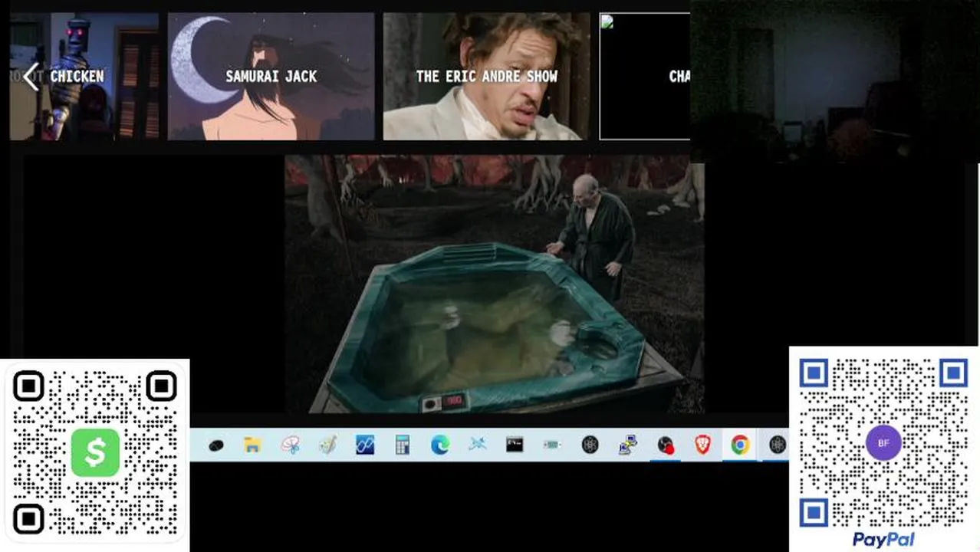980x552 pixels.
Task: Open the red-dot recording app icon
Action: pyautogui.click(x=666, y=445)
